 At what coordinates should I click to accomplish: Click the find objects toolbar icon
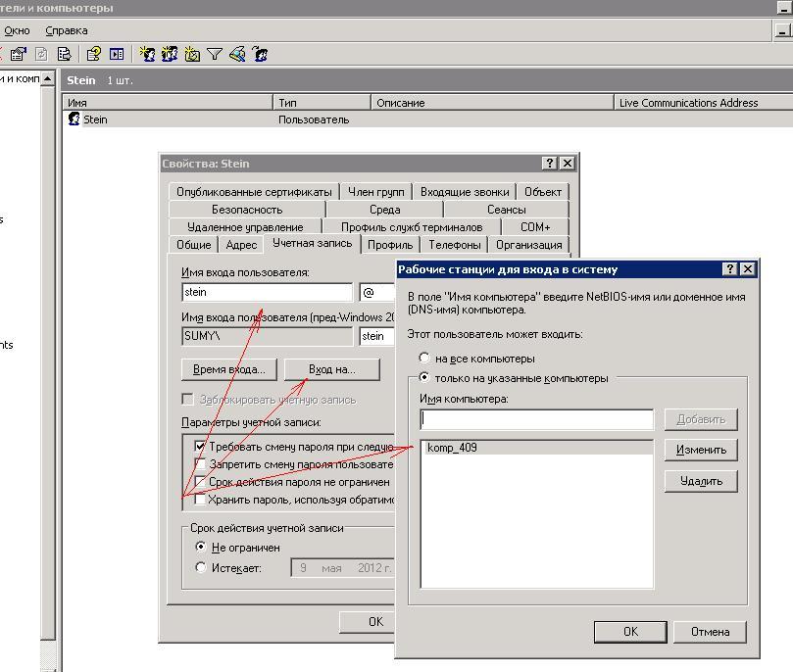pyautogui.click(x=237, y=55)
